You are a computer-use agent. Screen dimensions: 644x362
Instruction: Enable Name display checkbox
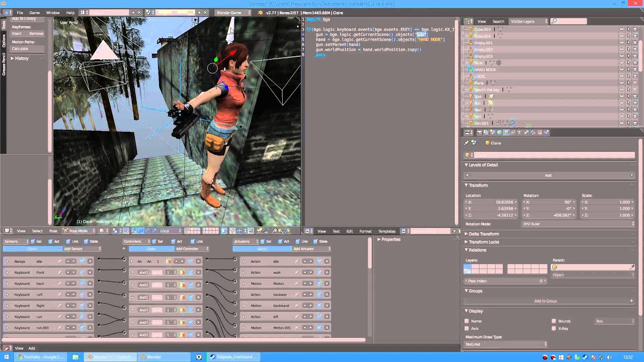[467, 321]
